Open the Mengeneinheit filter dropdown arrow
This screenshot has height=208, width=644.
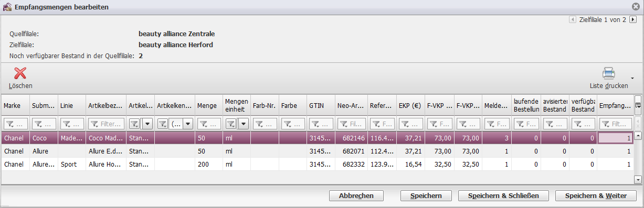pyautogui.click(x=243, y=124)
